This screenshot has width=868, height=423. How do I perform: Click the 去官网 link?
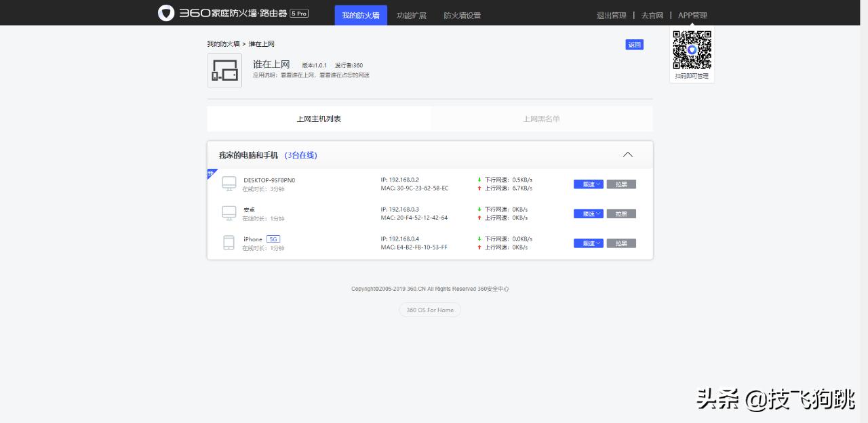pos(652,14)
